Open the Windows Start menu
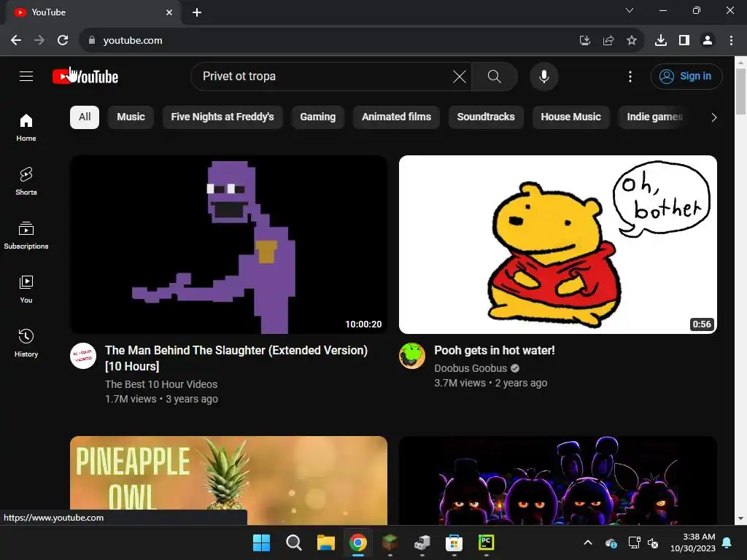 pos(261,542)
